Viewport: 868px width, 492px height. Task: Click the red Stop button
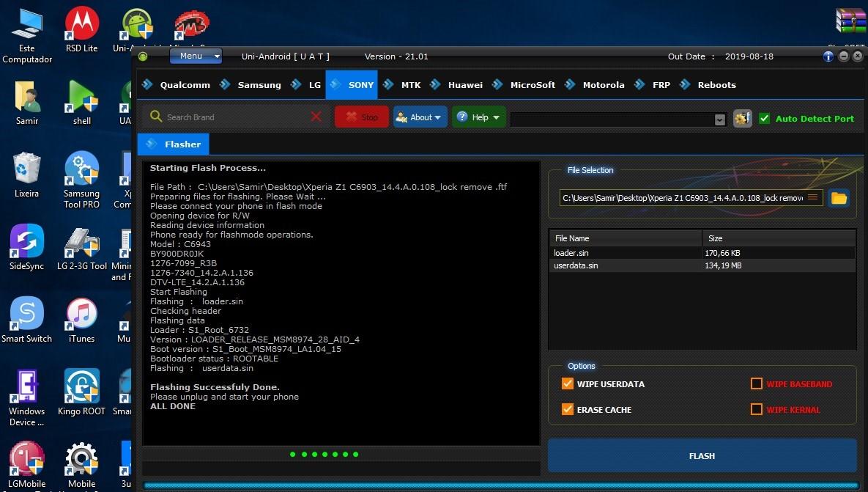point(361,117)
